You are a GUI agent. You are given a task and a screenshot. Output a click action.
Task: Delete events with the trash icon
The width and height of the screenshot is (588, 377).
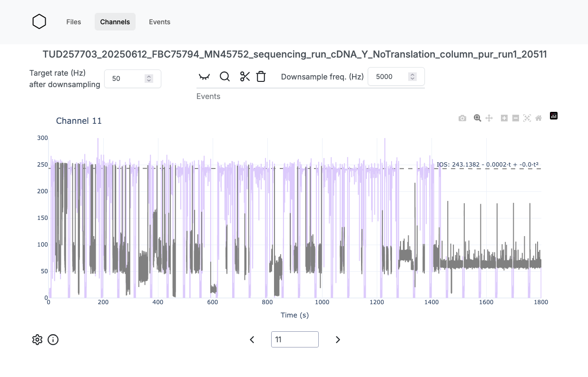tap(261, 76)
